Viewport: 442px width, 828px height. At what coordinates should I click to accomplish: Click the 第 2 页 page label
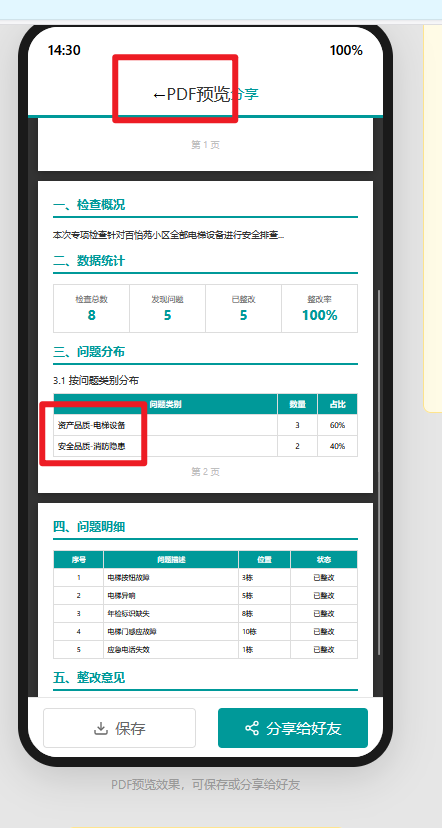pyautogui.click(x=205, y=472)
